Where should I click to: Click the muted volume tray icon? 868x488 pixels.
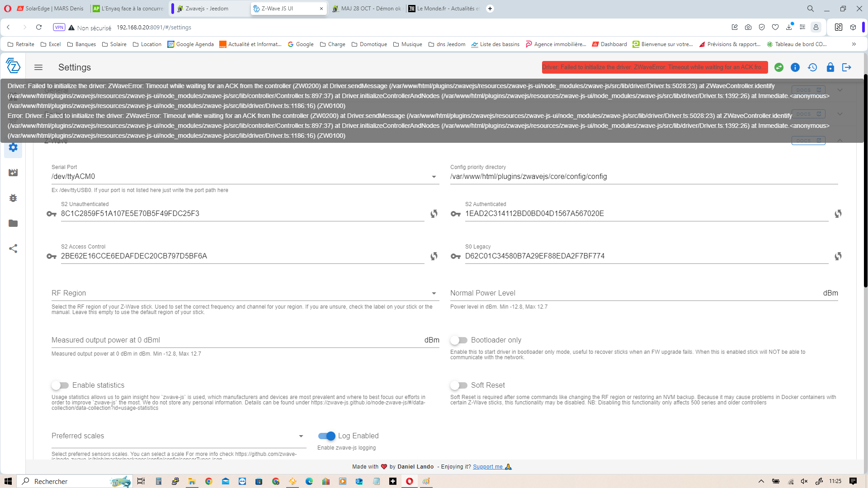coord(804,481)
